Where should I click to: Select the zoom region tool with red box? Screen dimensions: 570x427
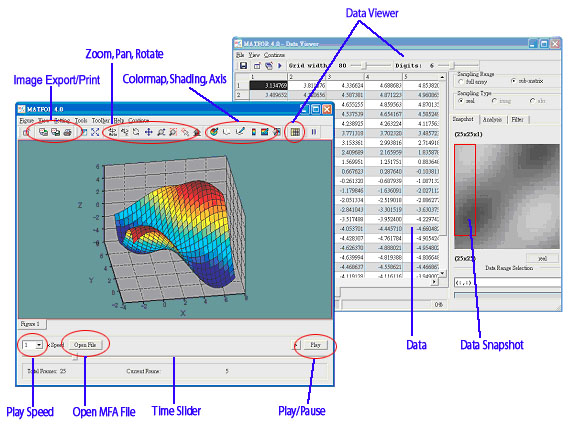173,132
